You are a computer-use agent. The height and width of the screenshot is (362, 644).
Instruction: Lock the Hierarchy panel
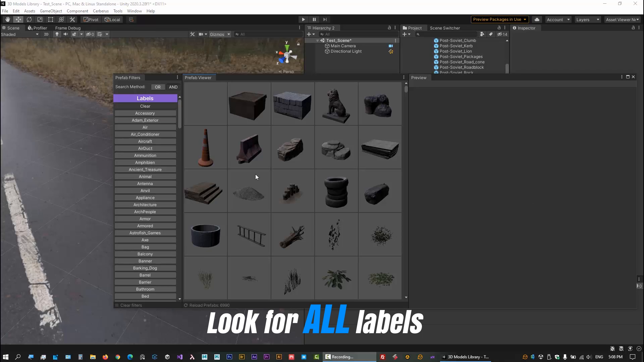(389, 28)
